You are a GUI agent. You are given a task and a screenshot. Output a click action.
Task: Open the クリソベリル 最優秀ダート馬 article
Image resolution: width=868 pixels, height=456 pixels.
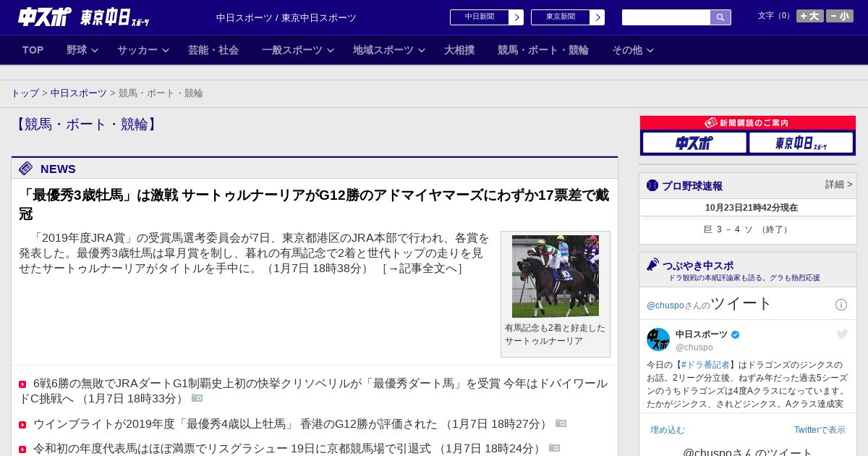(313, 391)
